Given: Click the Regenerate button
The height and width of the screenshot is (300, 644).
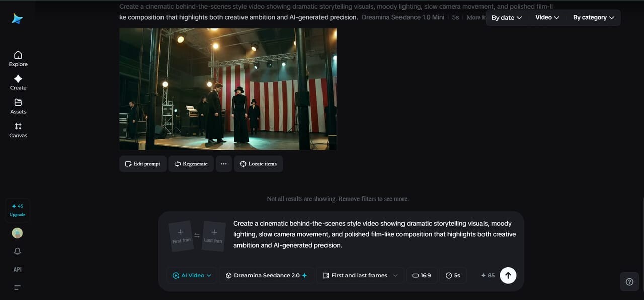Looking at the screenshot, I should tap(191, 164).
